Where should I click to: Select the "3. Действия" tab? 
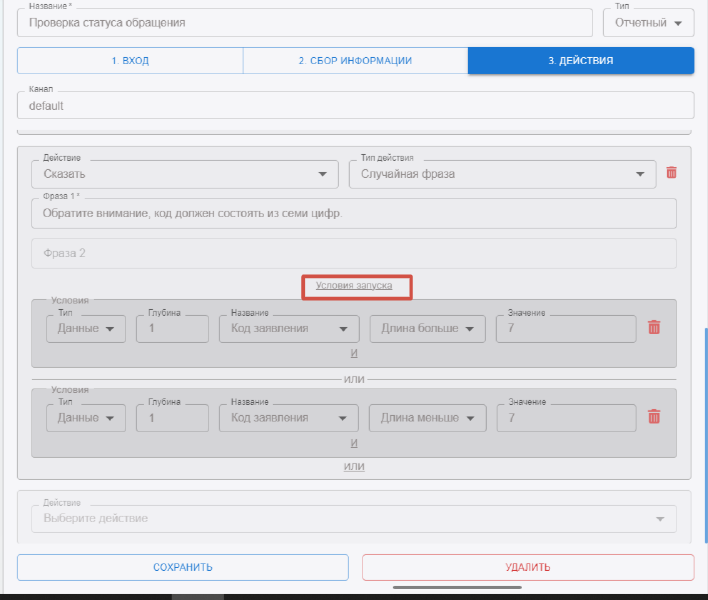coord(580,61)
